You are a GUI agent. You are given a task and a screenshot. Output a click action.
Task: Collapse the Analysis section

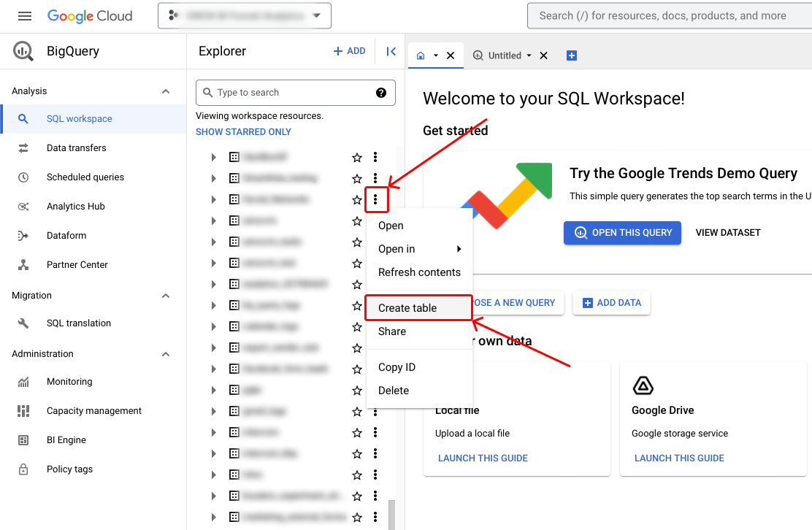click(x=166, y=91)
